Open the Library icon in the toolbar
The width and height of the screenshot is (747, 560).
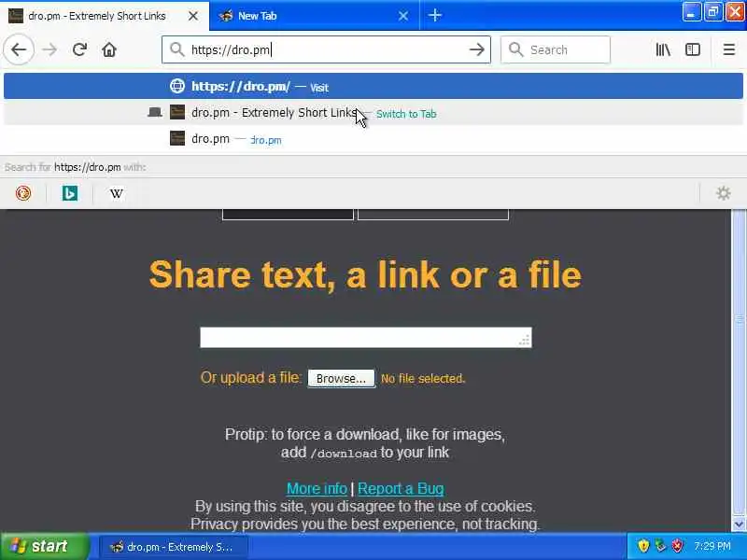click(x=663, y=49)
